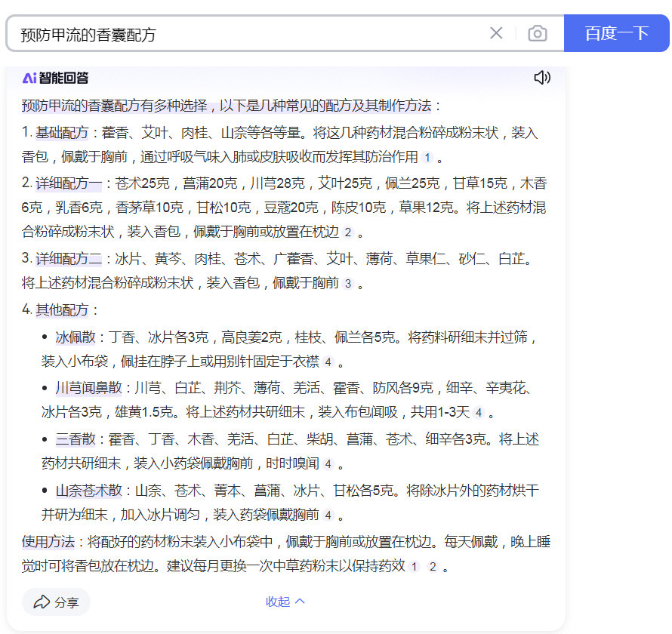Click the 冰佩散 highlighted term

pos(76,337)
